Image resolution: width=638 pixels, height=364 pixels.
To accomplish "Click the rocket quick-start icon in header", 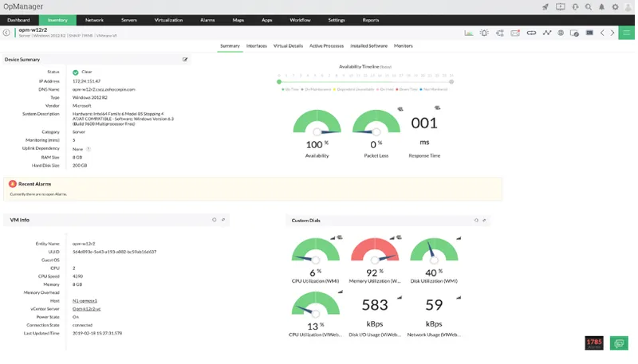I will point(545,7).
